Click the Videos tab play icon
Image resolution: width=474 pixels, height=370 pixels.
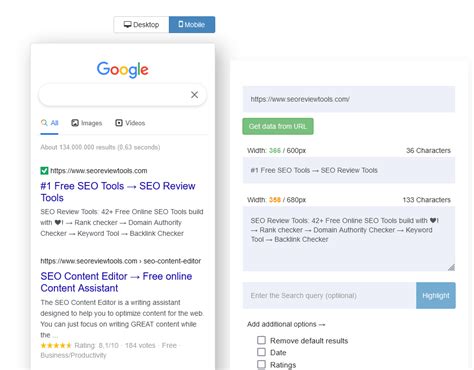119,123
